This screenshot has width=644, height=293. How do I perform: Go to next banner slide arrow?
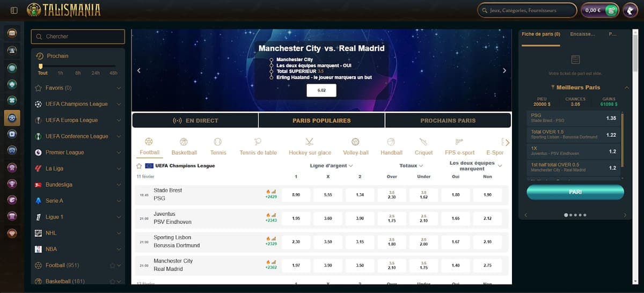coord(504,70)
